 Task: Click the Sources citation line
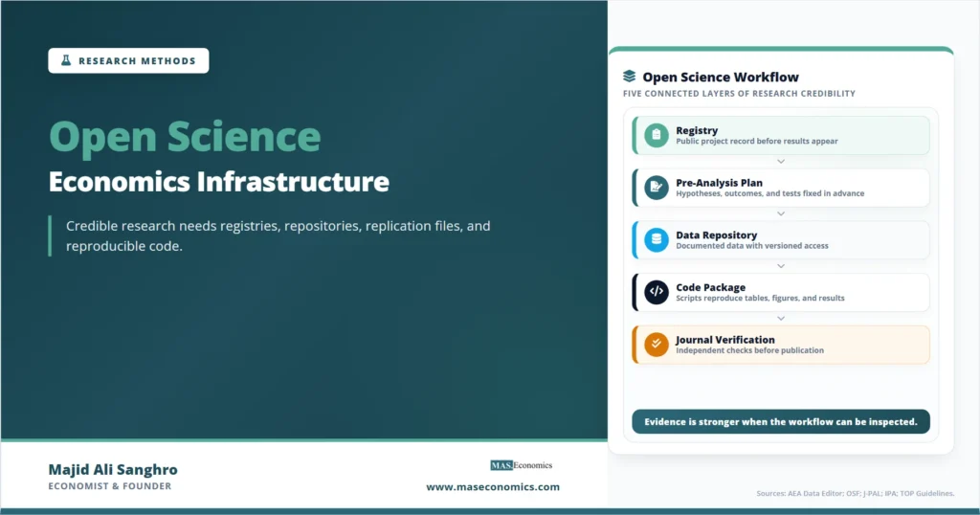point(855,494)
